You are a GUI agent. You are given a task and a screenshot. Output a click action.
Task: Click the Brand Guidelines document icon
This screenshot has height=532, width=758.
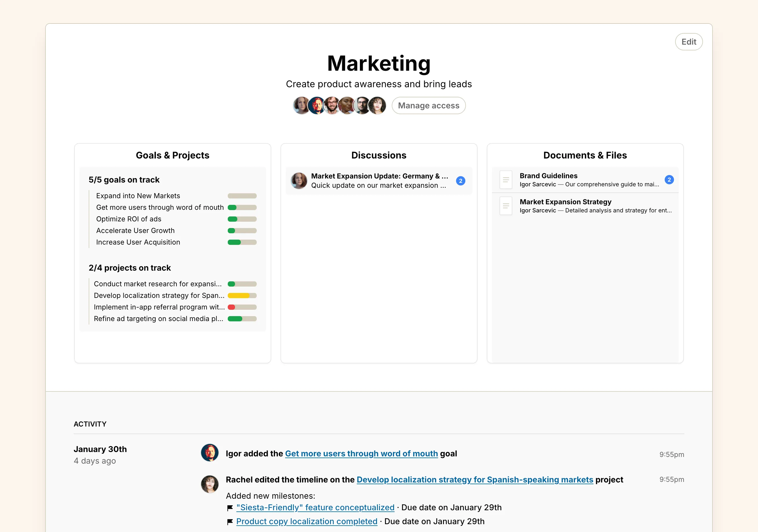click(x=505, y=180)
